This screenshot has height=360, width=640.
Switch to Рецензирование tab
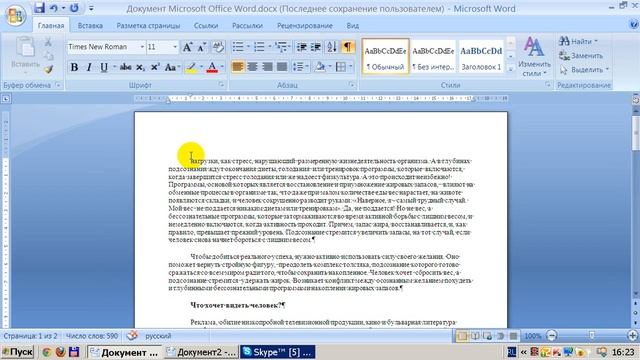click(304, 25)
